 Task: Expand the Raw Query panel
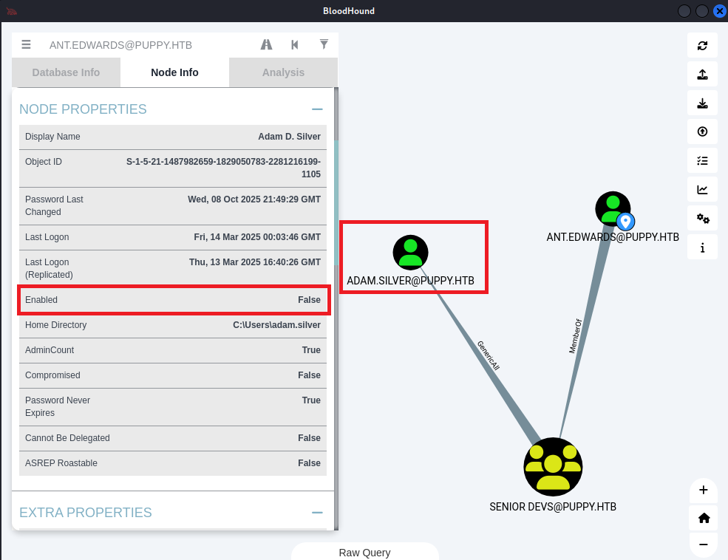[364, 553]
